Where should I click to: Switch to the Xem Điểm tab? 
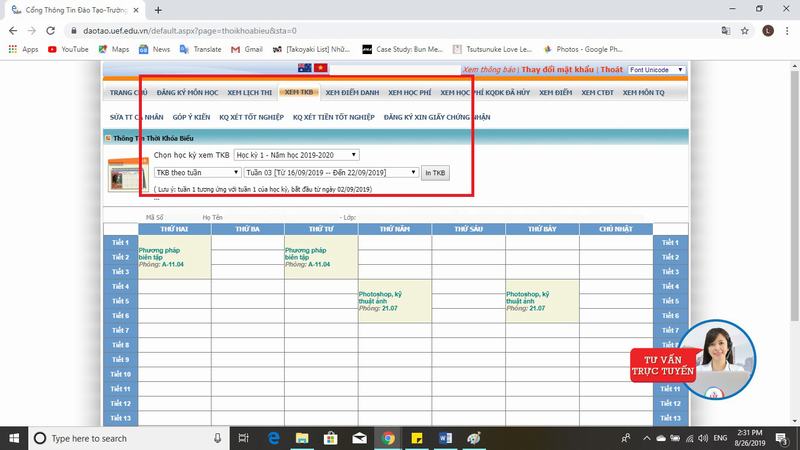pyautogui.click(x=555, y=92)
